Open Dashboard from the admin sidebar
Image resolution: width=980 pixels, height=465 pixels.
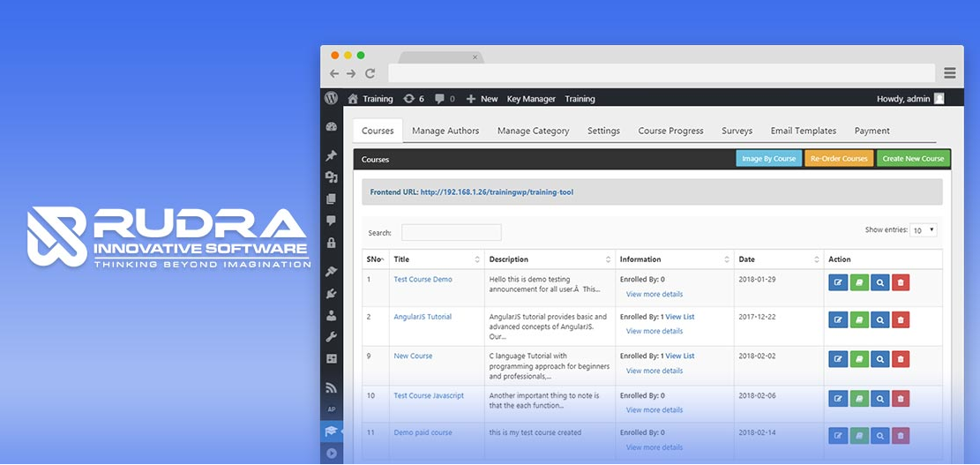point(332,126)
